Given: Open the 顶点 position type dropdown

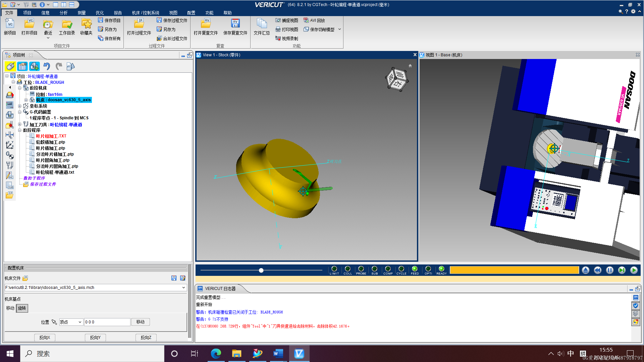Looking at the screenshot, I should (80, 322).
